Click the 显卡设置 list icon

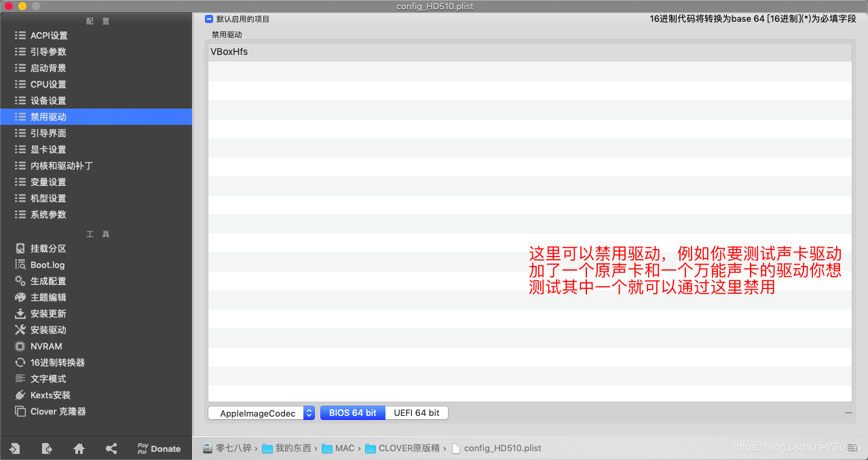pyautogui.click(x=20, y=149)
